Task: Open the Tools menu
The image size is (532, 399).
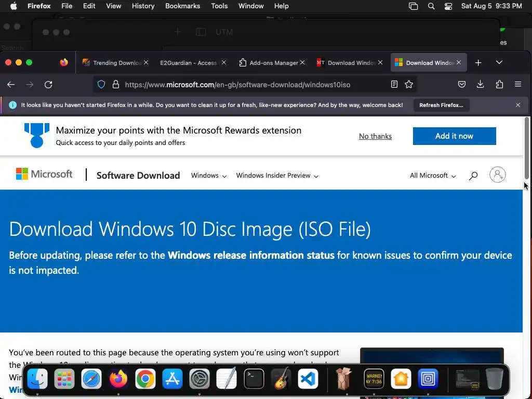Action: (219, 6)
